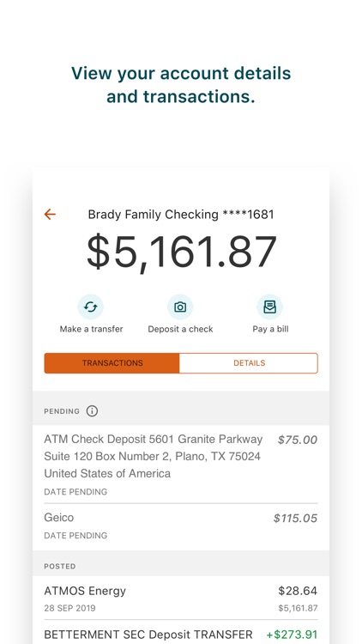This screenshot has height=644, width=362.
Task: Tap the Deposit a check camera icon
Action: pos(180,307)
